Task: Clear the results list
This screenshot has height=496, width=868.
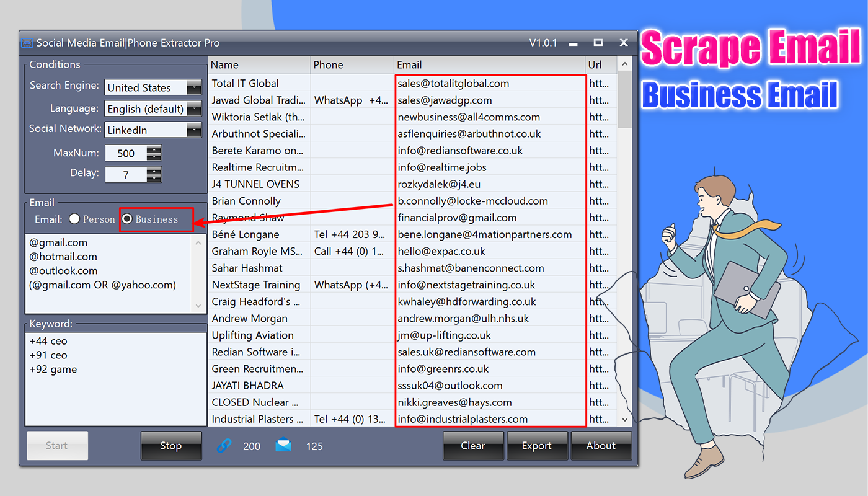Action: [x=473, y=445]
